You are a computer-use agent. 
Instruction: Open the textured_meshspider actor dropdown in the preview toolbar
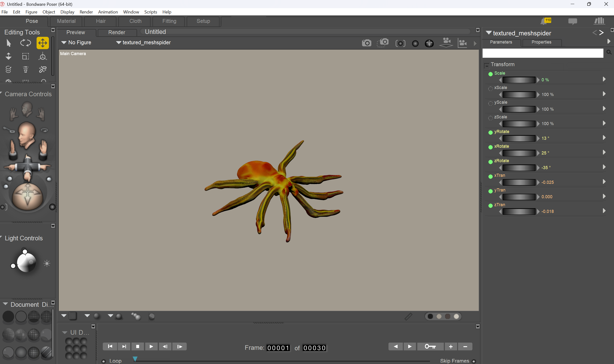pyautogui.click(x=143, y=42)
